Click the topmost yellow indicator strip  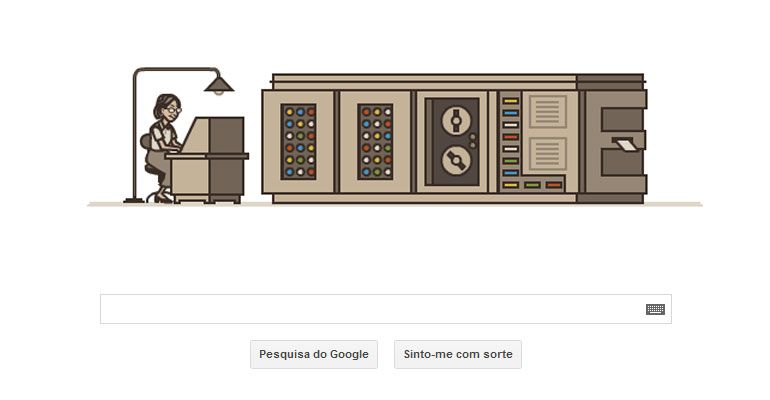pos(511,101)
